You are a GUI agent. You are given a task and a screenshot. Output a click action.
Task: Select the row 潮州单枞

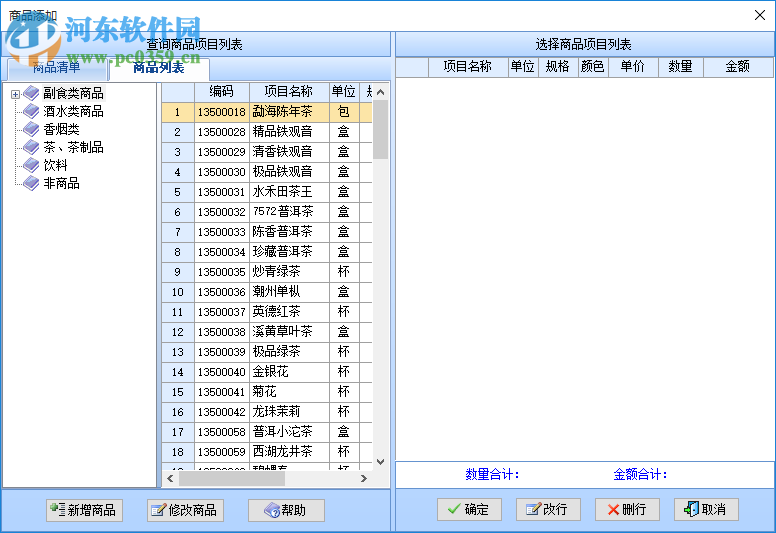[x=267, y=292]
